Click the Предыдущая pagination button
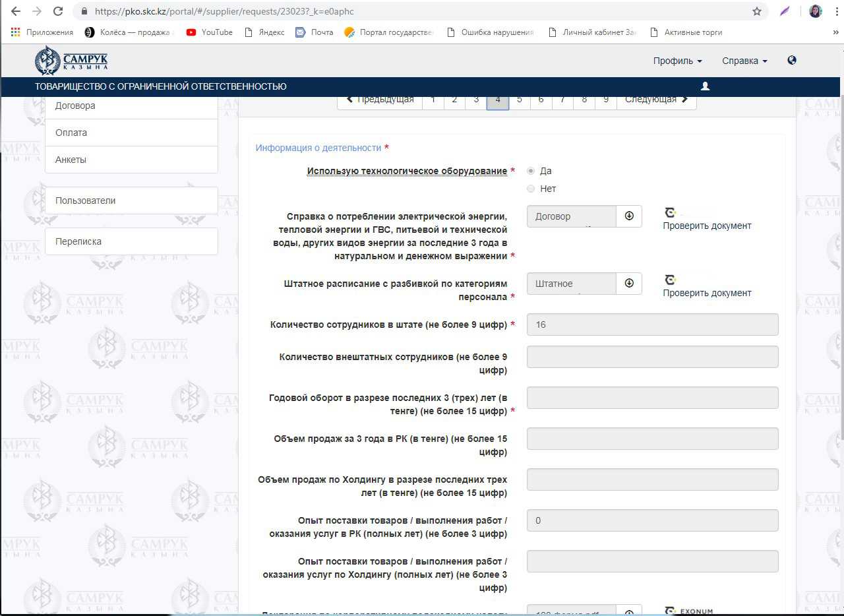Screen dimensions: 844x616 click(380, 100)
